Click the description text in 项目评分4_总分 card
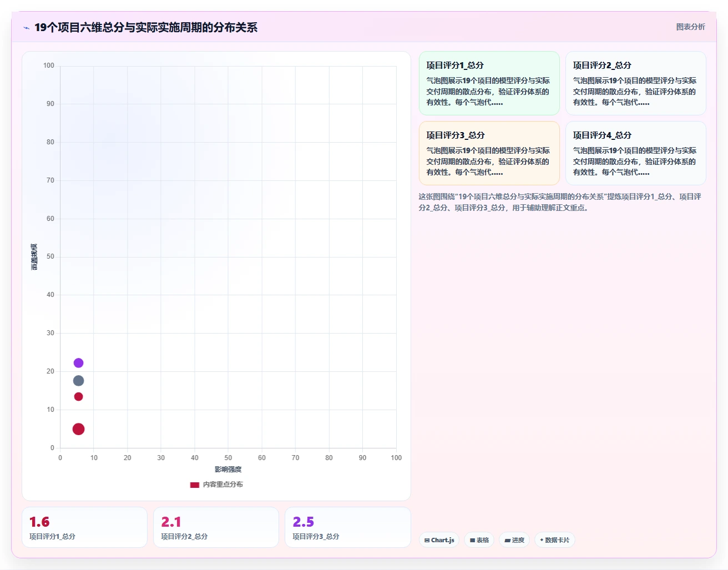The image size is (728, 570). [634, 162]
